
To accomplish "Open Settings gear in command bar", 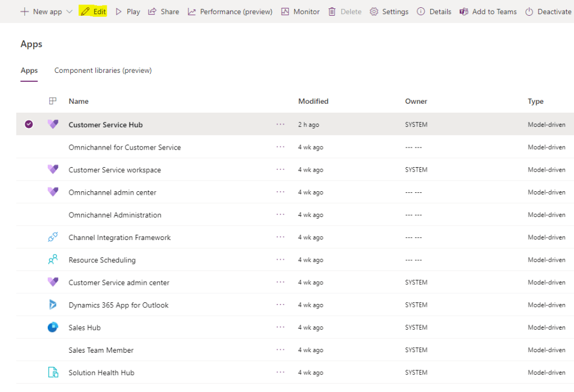I will click(374, 12).
